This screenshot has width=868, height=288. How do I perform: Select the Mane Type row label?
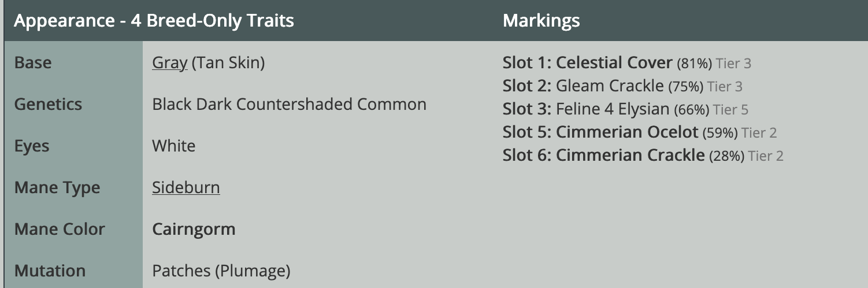(x=57, y=187)
